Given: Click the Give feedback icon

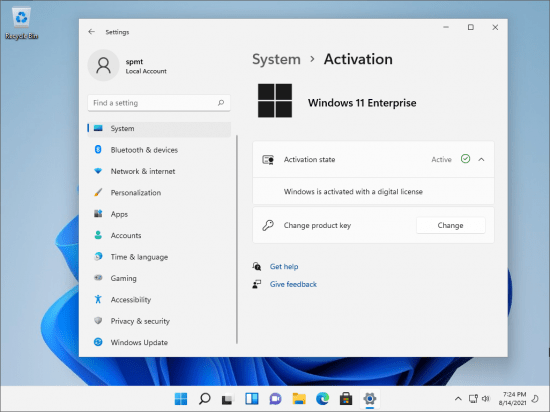Looking at the screenshot, I should 257,284.
